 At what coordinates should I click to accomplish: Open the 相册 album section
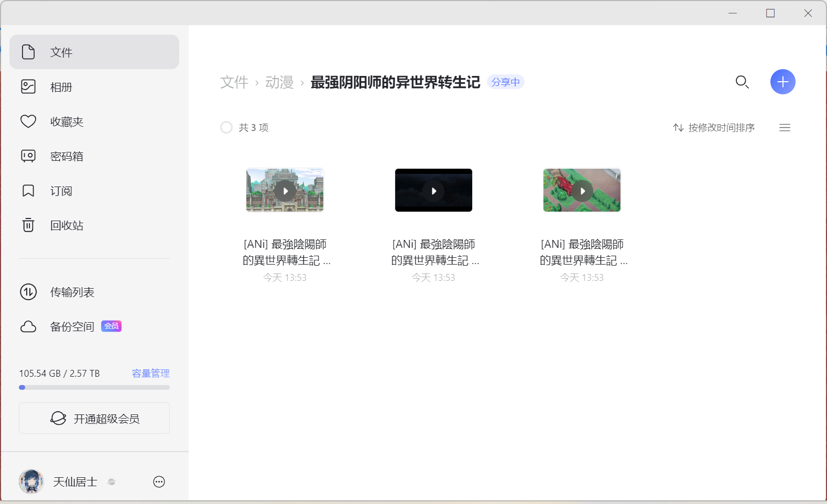pyautogui.click(x=94, y=86)
